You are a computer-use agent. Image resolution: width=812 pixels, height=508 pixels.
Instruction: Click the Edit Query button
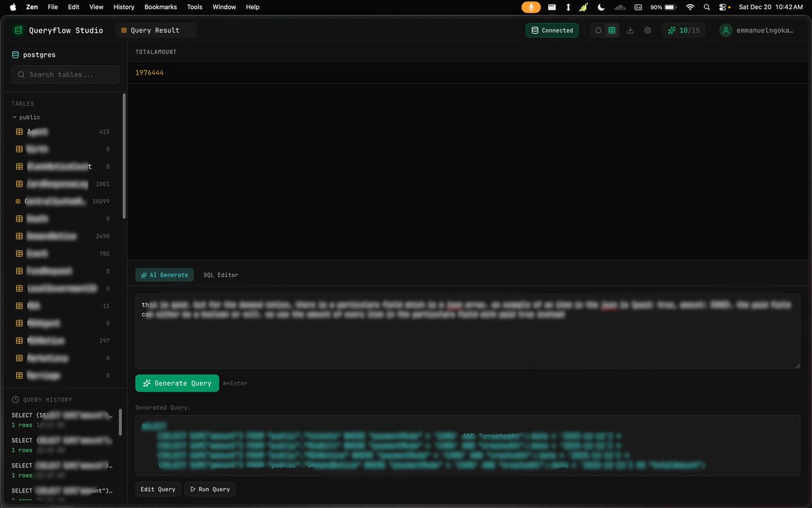coord(158,489)
